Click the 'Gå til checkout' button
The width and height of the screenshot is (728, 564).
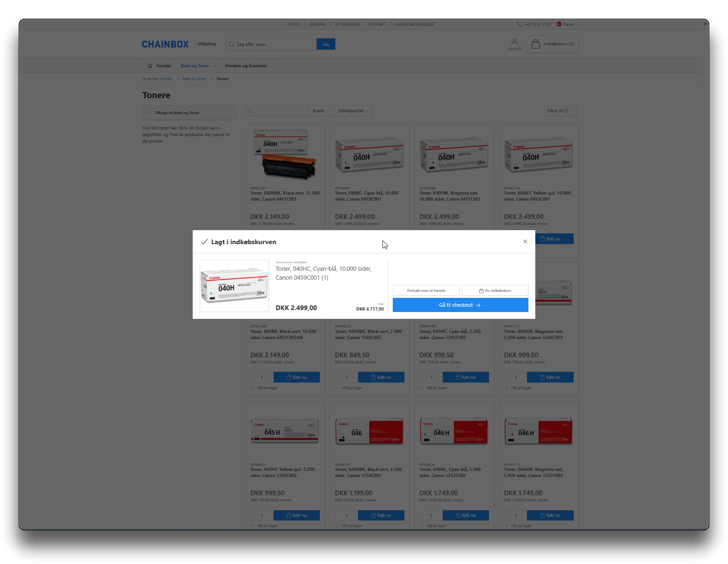[x=460, y=305]
